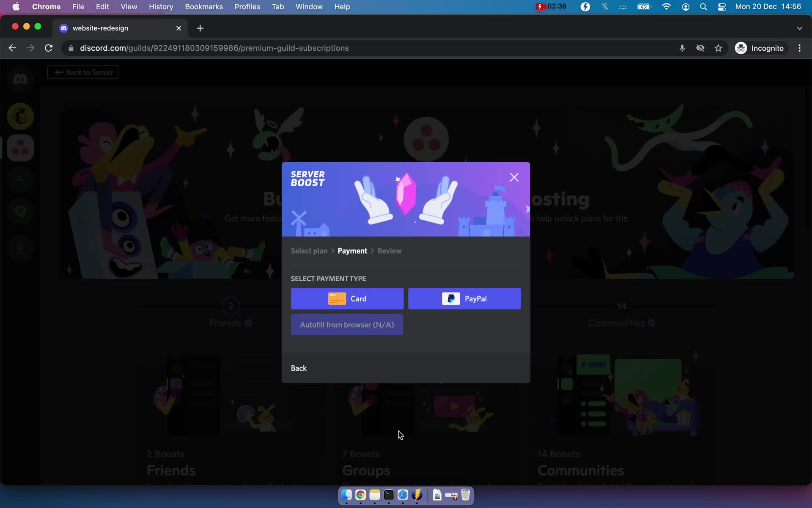This screenshot has width=812, height=508.
Task: Open the Review breadcrumb step
Action: 389,251
